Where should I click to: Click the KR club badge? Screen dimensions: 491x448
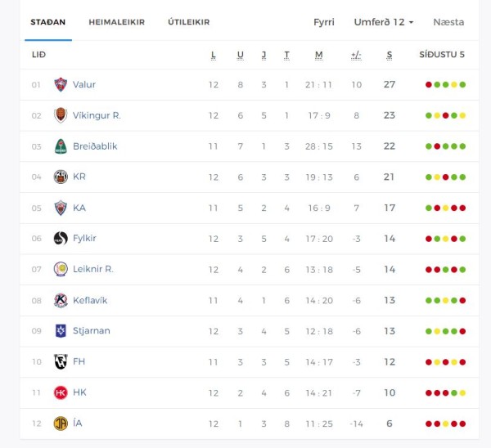61,177
